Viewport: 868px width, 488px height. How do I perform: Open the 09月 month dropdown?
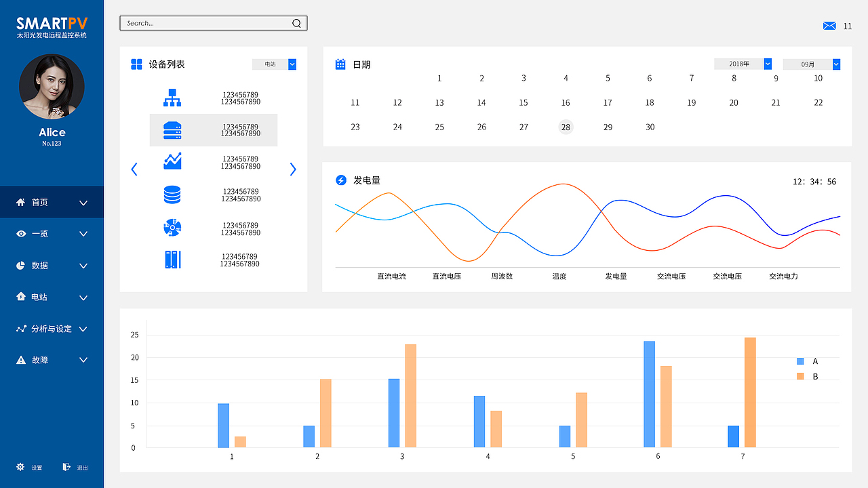pyautogui.click(x=812, y=64)
